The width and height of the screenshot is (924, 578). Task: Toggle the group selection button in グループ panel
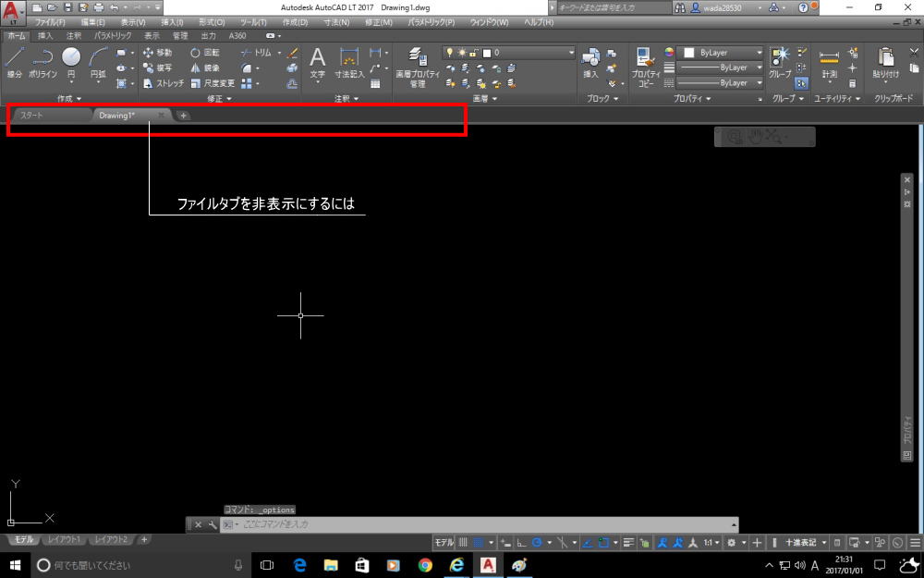(x=801, y=83)
